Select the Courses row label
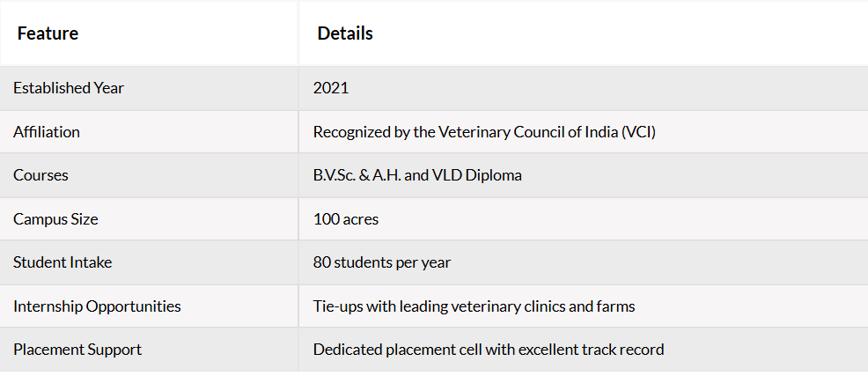Viewport: 868px width, 376px height. (41, 175)
